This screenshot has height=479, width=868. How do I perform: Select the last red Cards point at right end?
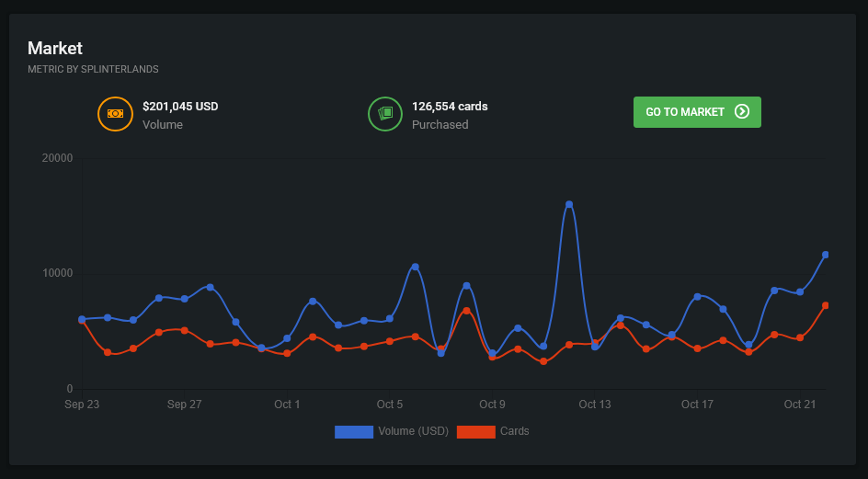(826, 305)
